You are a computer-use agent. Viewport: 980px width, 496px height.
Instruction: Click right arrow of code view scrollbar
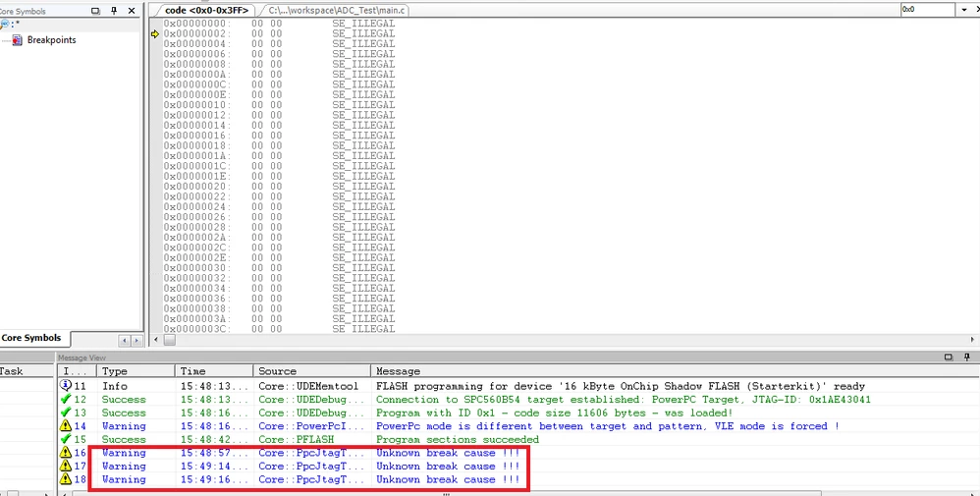click(x=972, y=340)
